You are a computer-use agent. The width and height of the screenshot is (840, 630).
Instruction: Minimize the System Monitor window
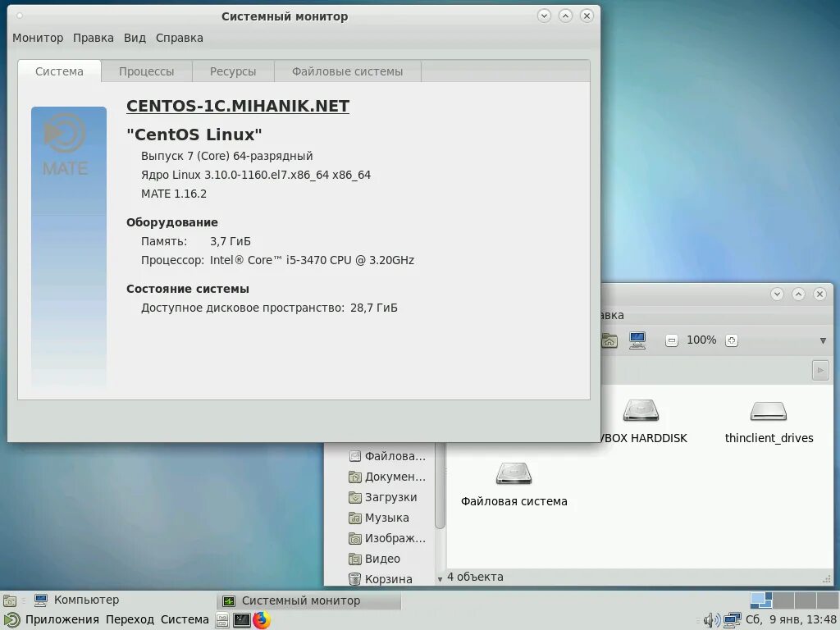[544, 16]
